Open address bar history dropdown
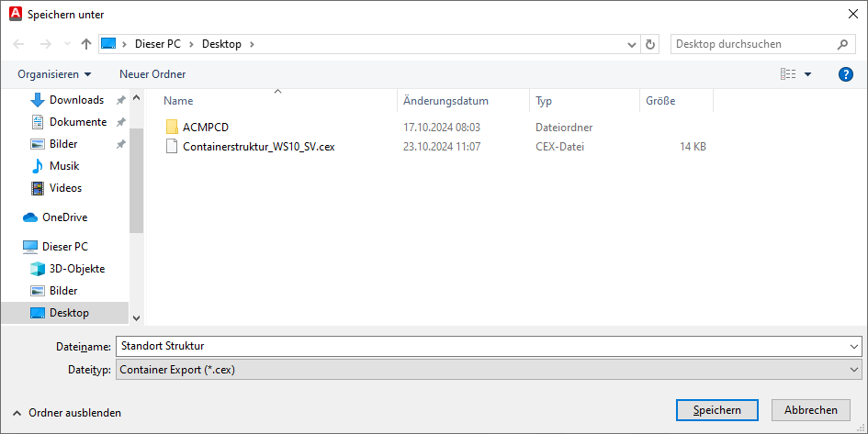The height and width of the screenshot is (434, 868). (632, 45)
